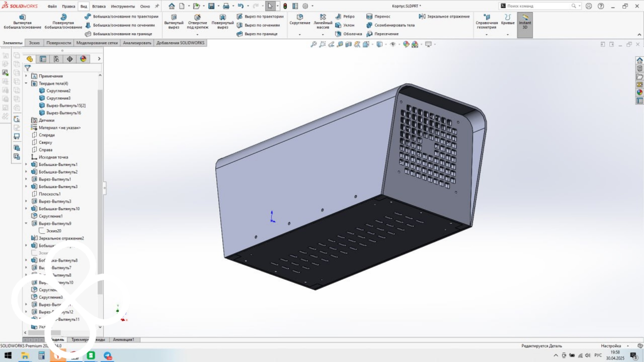Select the Revolved Boss/Base tool (Повернутая бобышка/основание)

coord(63,22)
